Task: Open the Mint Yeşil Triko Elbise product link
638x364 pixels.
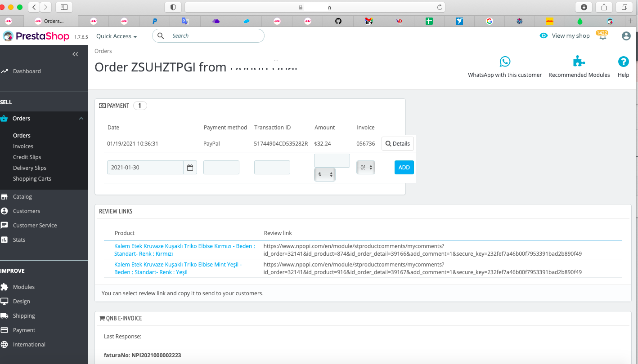Action: point(178,268)
